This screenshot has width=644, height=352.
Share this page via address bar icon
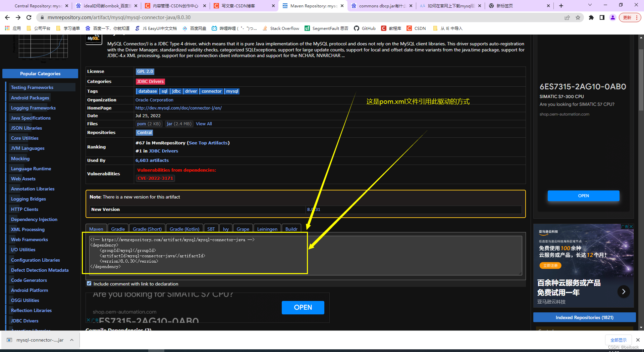tap(567, 17)
